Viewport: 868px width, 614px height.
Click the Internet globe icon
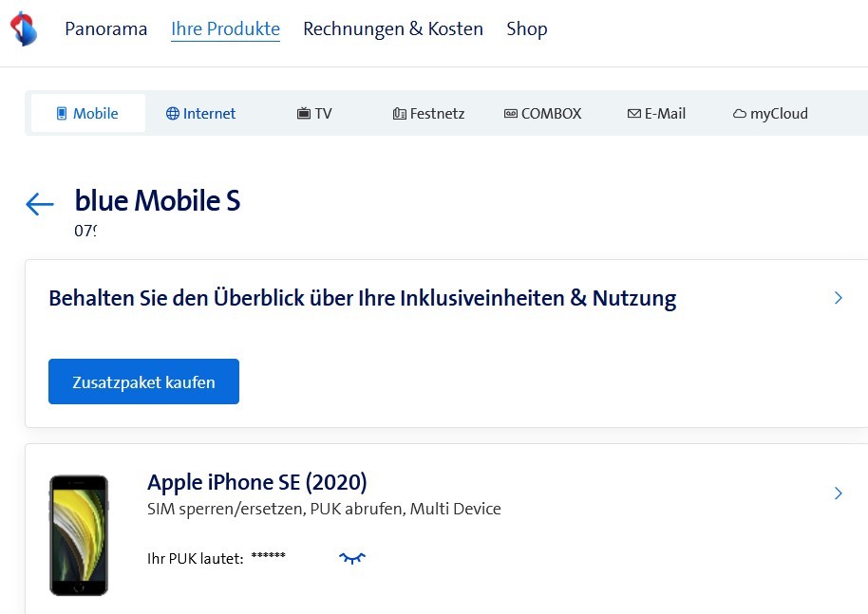(x=172, y=114)
